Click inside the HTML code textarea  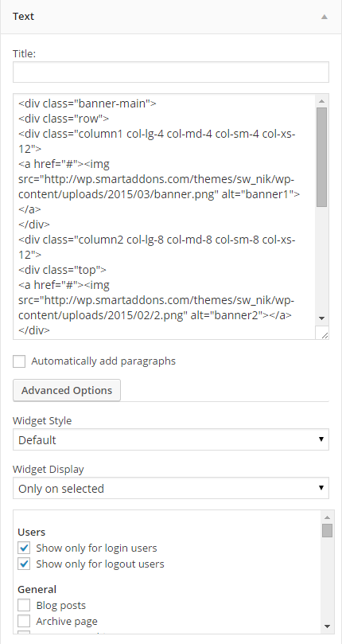[x=164, y=217]
